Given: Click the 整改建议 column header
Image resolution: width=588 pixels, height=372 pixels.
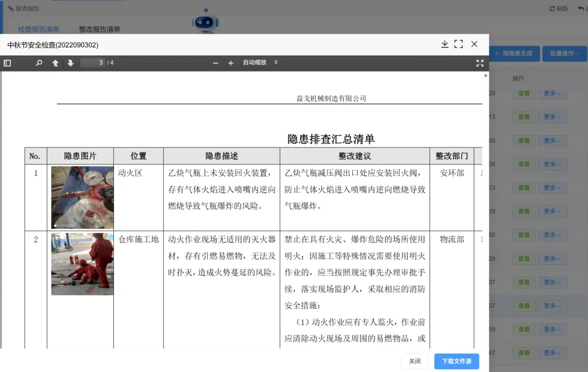Looking at the screenshot, I should tap(355, 156).
